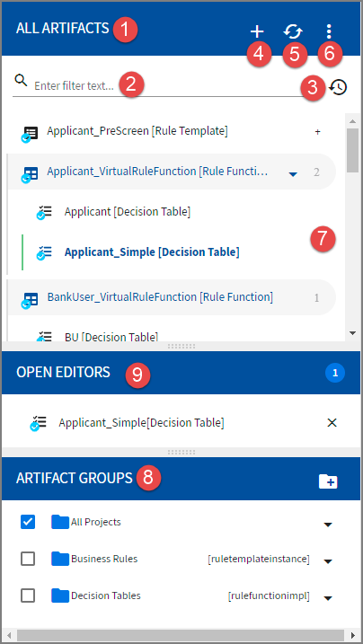Click the Open Editors panel header

[181, 373]
